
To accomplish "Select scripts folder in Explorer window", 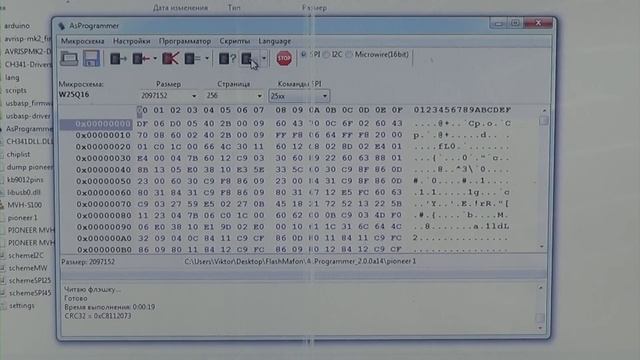I will tap(16, 91).
